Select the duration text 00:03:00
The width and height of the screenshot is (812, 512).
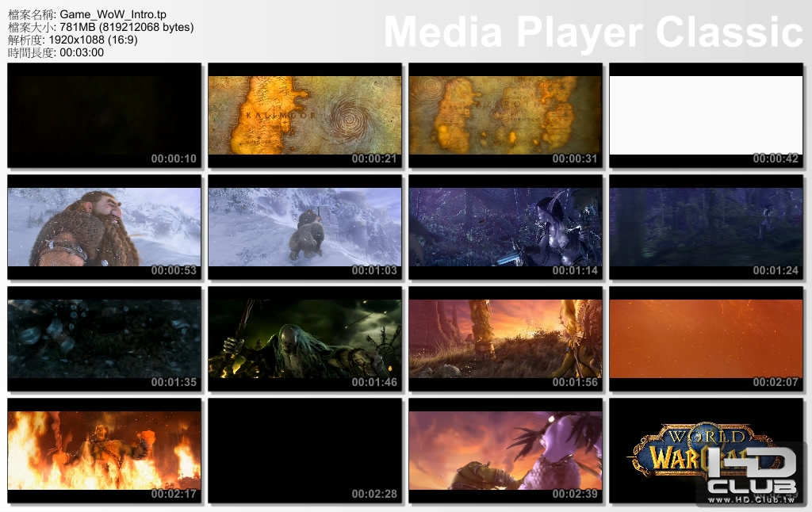pyautogui.click(x=82, y=52)
